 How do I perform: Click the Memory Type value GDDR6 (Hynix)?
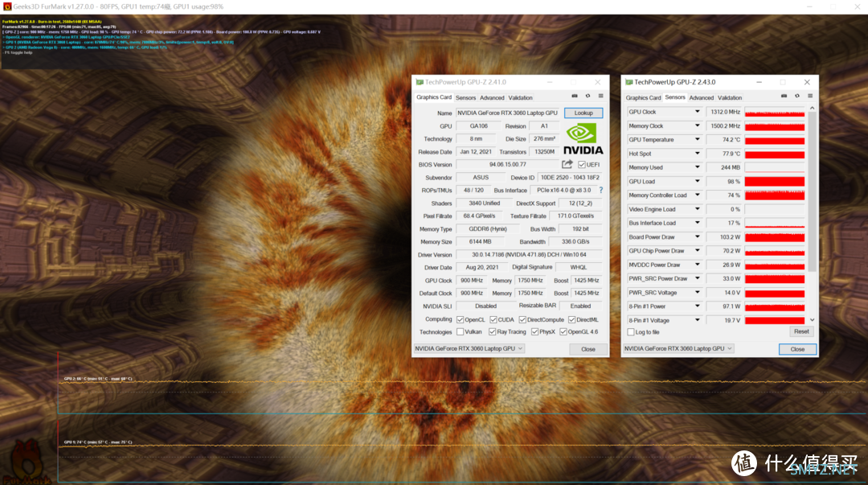click(x=488, y=229)
